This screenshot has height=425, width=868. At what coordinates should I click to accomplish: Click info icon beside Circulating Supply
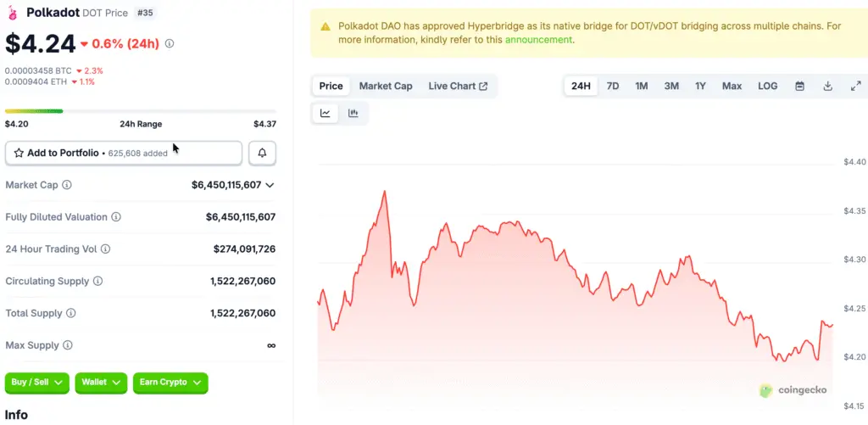98,282
